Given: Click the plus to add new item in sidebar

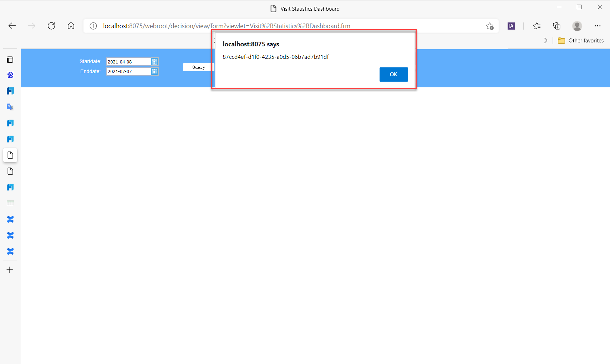Looking at the screenshot, I should pyautogui.click(x=10, y=270).
